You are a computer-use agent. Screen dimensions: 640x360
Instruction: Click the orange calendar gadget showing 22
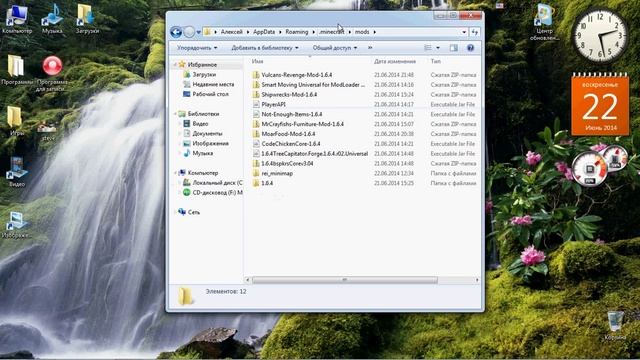coord(600,104)
